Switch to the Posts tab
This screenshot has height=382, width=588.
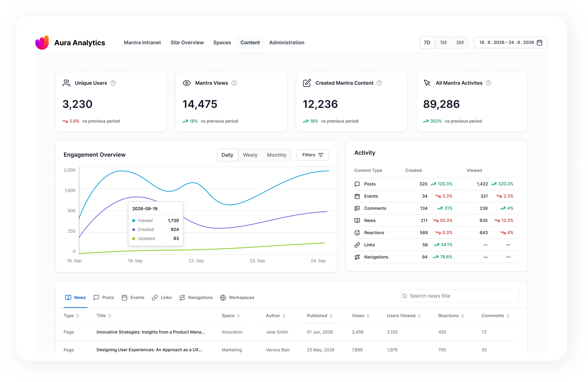(104, 298)
